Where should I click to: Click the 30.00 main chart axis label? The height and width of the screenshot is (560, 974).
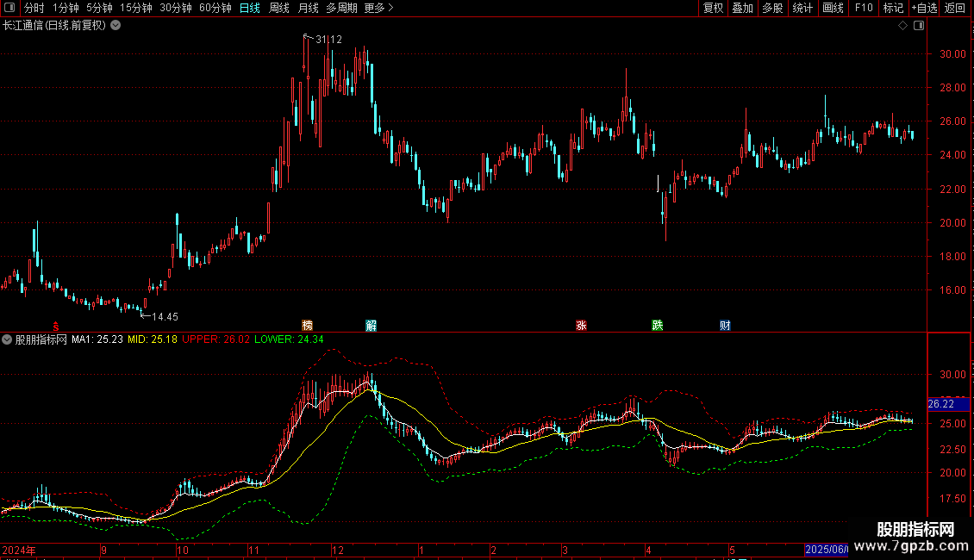952,54
